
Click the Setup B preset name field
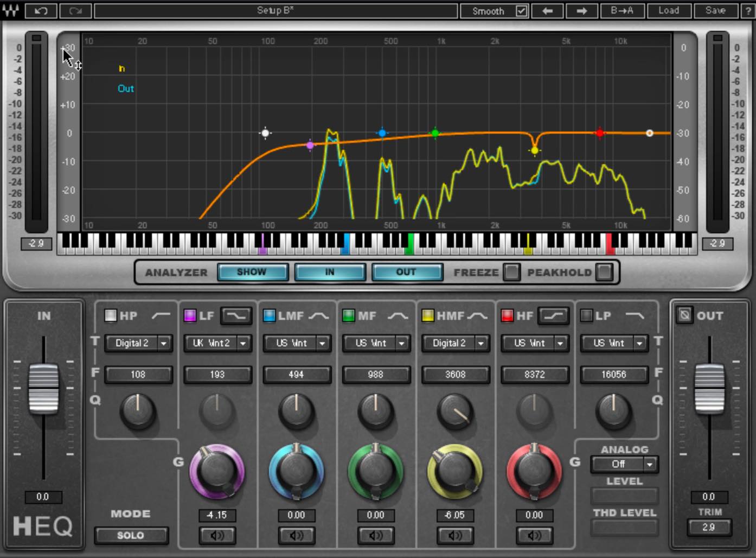point(276,11)
